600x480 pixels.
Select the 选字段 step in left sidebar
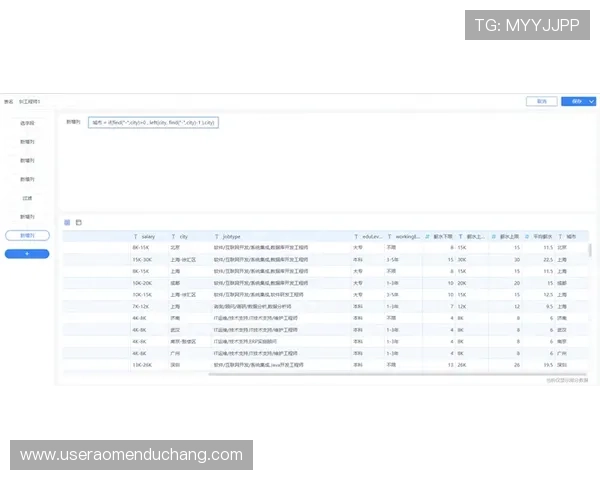(x=27, y=123)
